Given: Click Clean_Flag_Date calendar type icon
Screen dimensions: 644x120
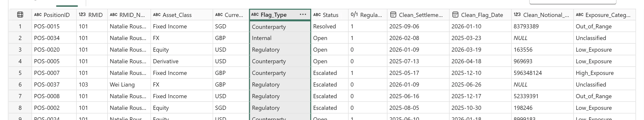Looking at the screenshot, I should 455,15.
